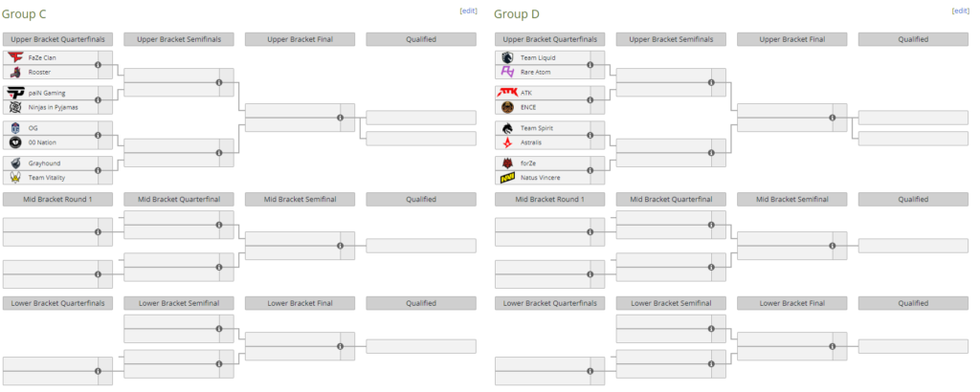Show info for Group D Lower Bracket Final
The height and width of the screenshot is (392, 980).
click(832, 346)
